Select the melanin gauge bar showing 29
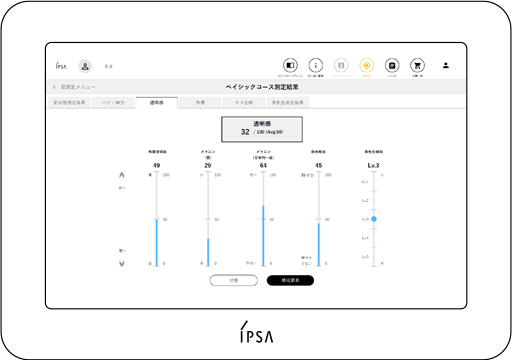The height and width of the screenshot is (360, 512). [208, 219]
